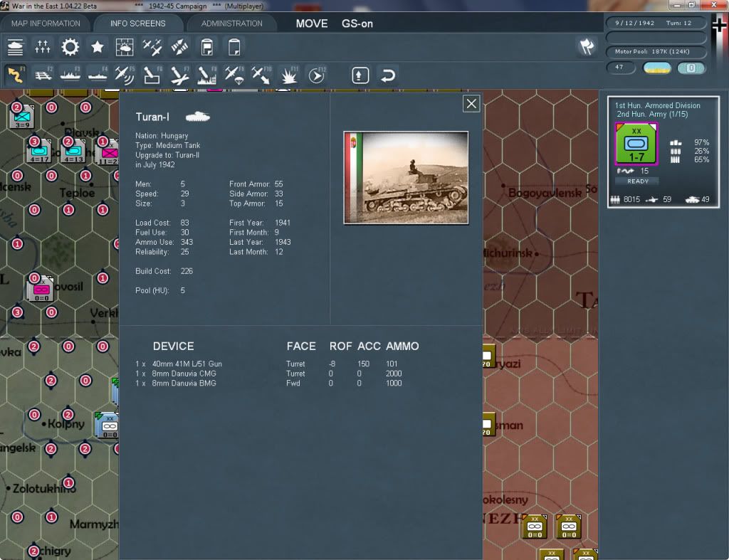Click the Build Cost 226 value
This screenshot has width=729, height=560.
pos(187,271)
